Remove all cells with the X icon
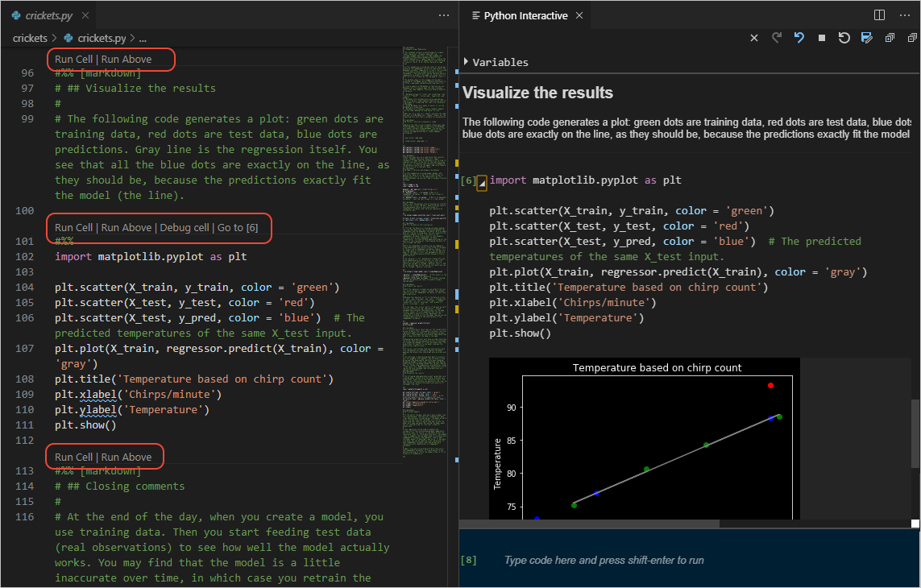Viewport: 921px width, 588px height. tap(753, 37)
